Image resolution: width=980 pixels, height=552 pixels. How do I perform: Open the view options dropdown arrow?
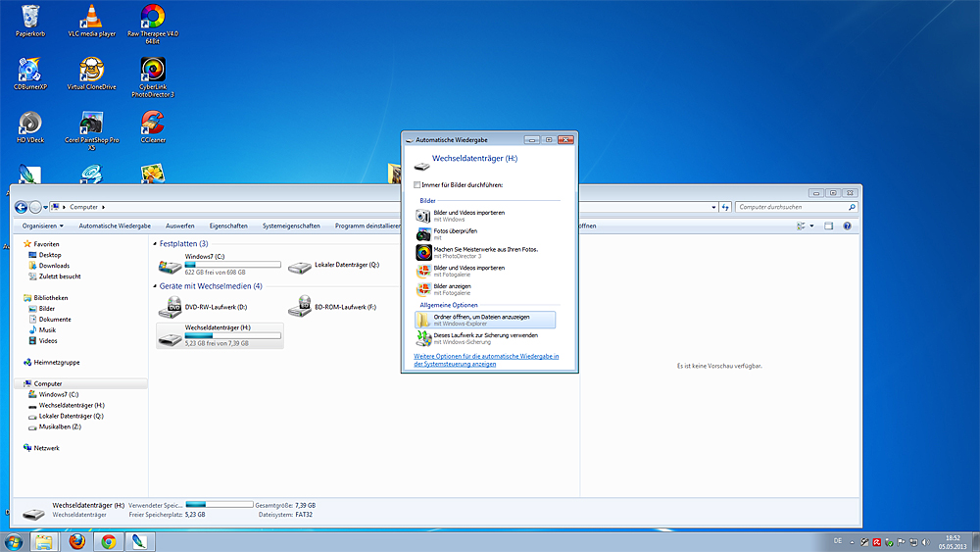pyautogui.click(x=811, y=226)
